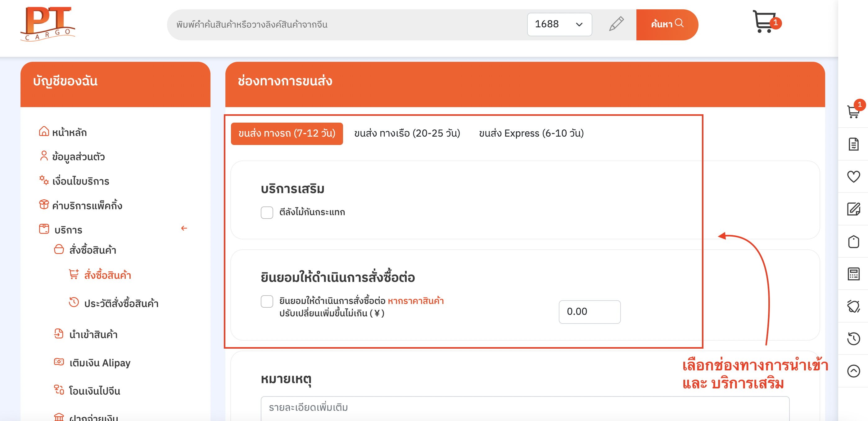Open หน้าหลัก in account menu

pyautogui.click(x=70, y=132)
